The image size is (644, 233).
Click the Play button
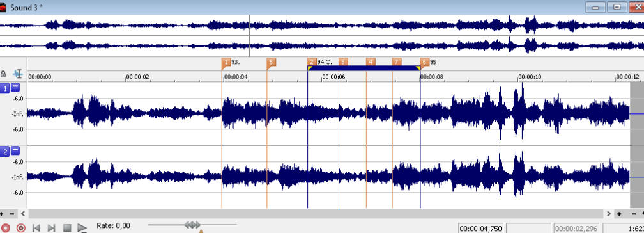tap(82, 228)
